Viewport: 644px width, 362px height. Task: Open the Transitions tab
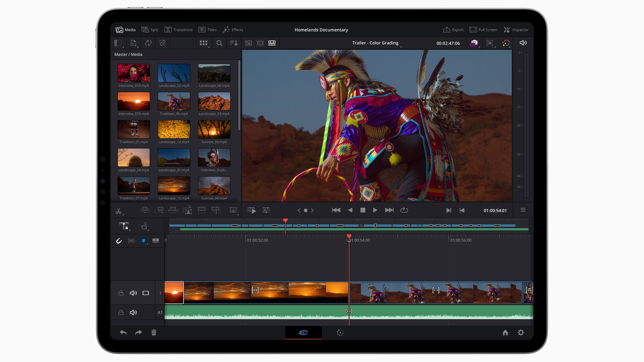pos(178,30)
